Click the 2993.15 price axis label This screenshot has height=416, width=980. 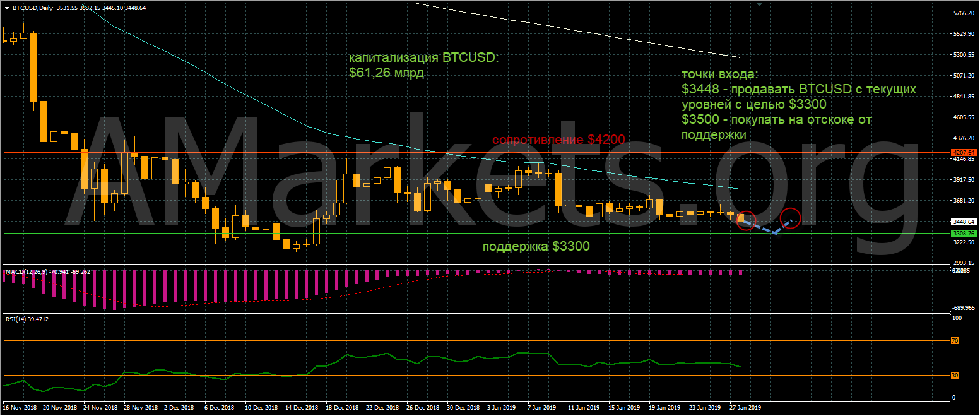pyautogui.click(x=965, y=263)
